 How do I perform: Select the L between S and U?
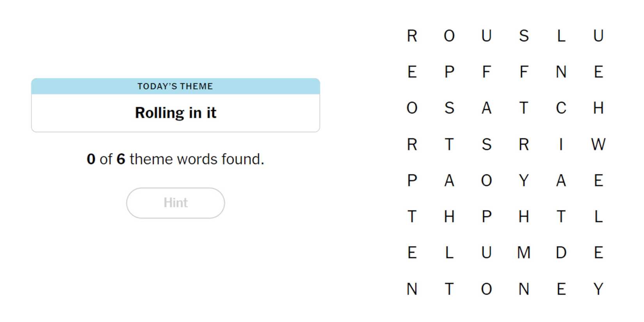pyautogui.click(x=561, y=36)
